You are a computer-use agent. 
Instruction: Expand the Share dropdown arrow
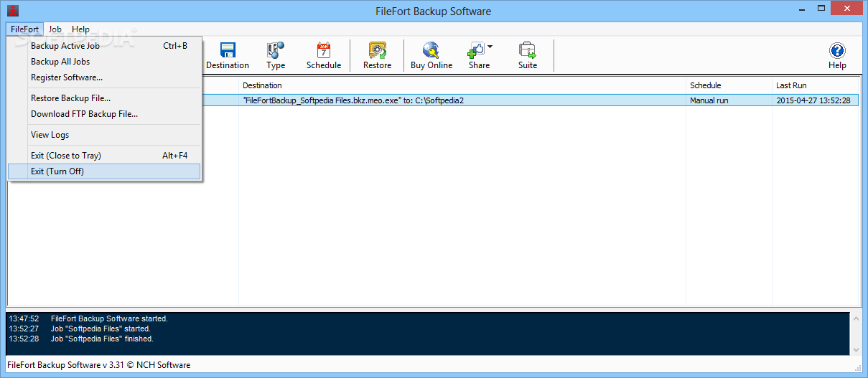(x=490, y=47)
